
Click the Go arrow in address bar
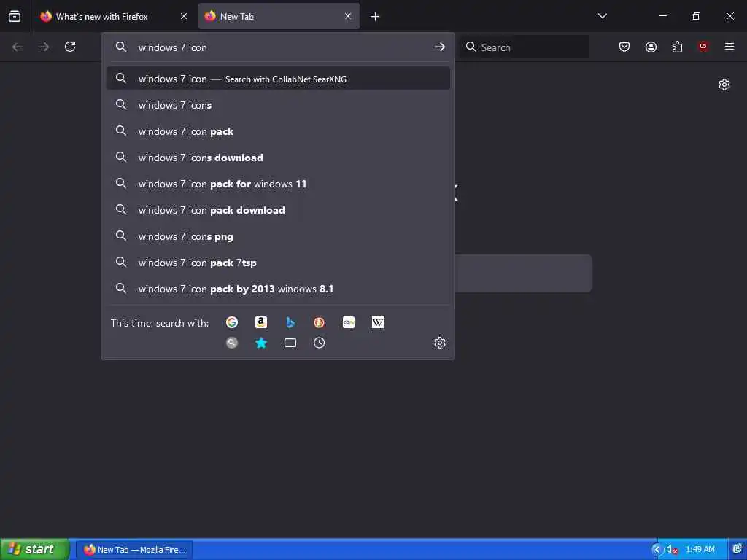[439, 47]
